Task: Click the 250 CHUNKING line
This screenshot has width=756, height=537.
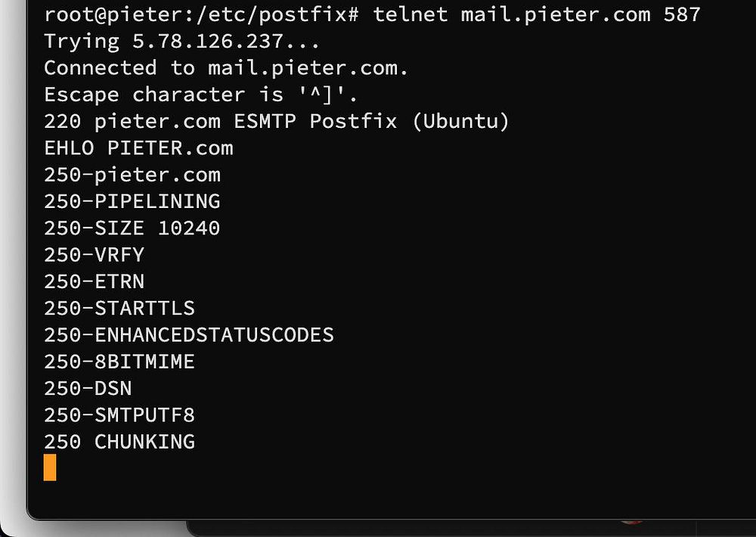Action: (x=119, y=442)
